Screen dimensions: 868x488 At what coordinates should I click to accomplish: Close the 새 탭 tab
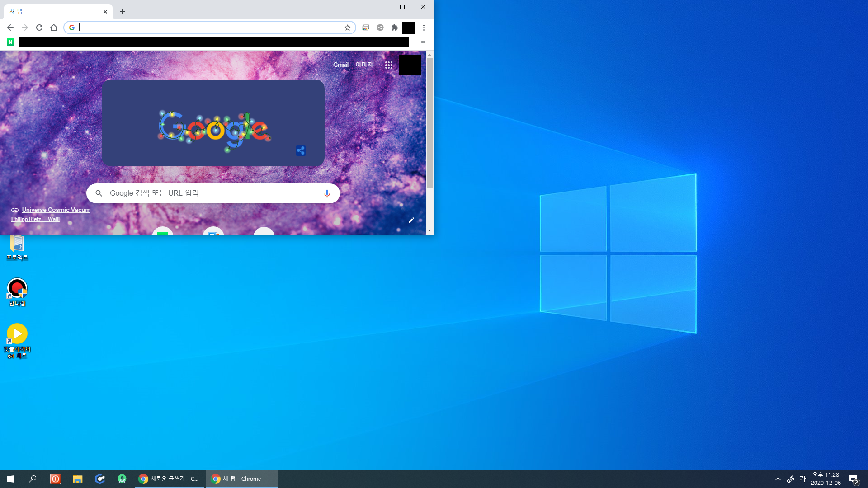[x=105, y=12]
